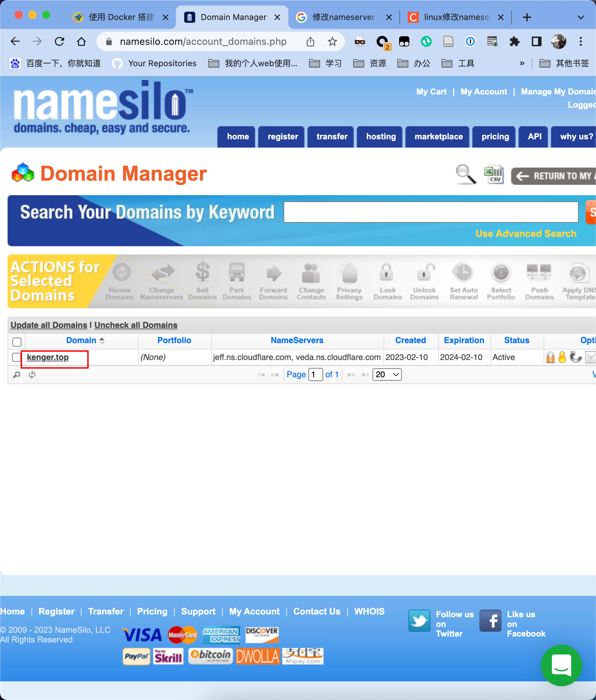Click the Facebook icon in footer

point(490,621)
